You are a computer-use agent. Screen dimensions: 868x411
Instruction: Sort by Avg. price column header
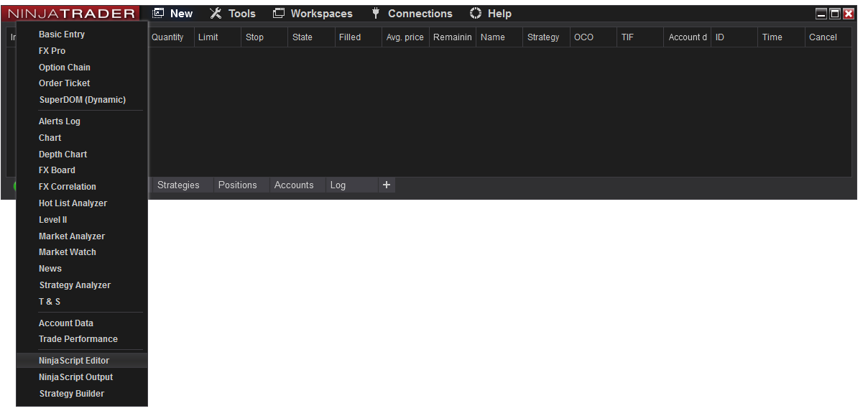[405, 37]
